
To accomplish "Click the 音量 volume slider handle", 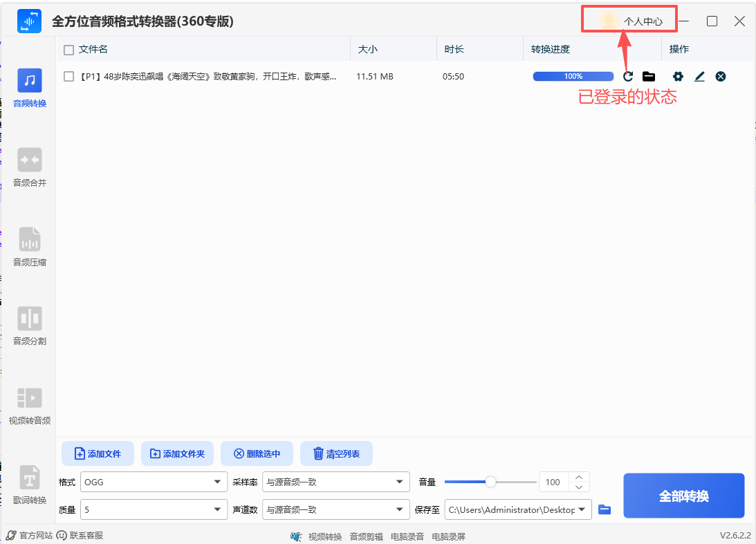I will 490,482.
